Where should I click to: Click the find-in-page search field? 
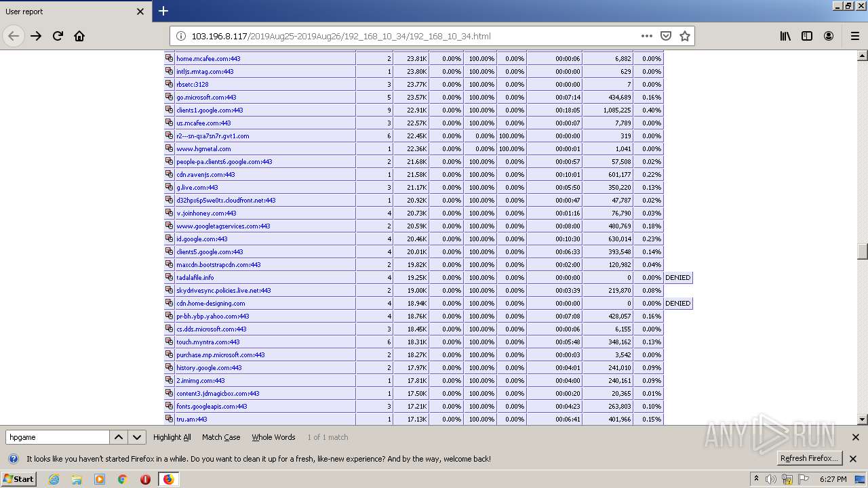tap(57, 437)
